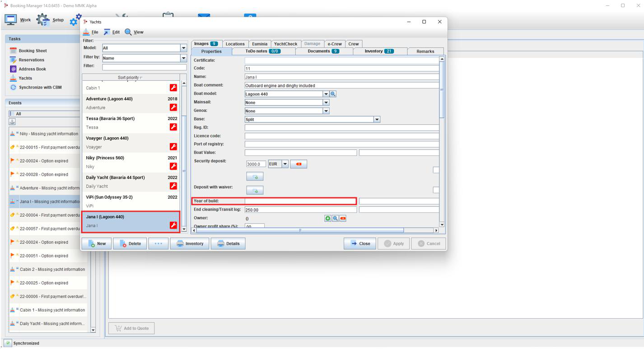This screenshot has width=644, height=349.
Task: Click the anchor icon in the Events panel
Action: (12, 122)
